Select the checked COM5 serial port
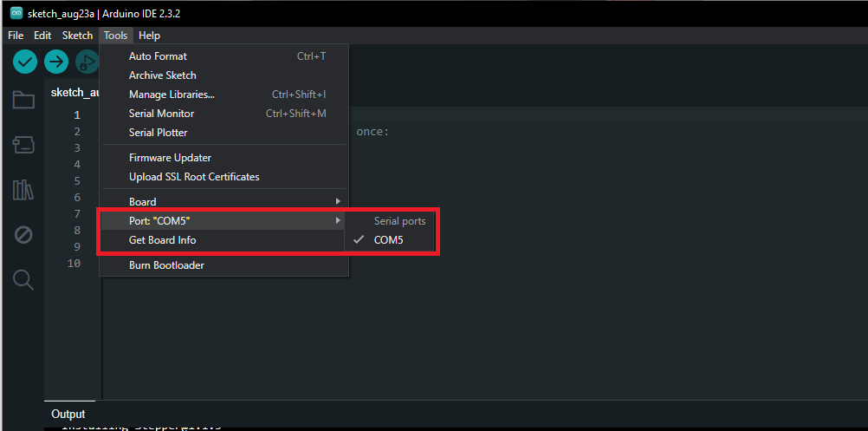Image resolution: width=868 pixels, height=431 pixels. click(x=389, y=240)
